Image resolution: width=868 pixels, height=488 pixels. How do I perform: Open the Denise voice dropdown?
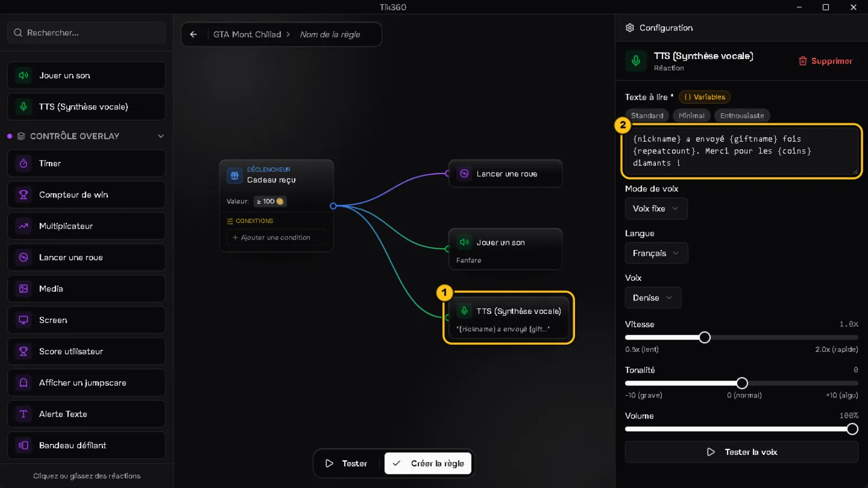coord(653,298)
